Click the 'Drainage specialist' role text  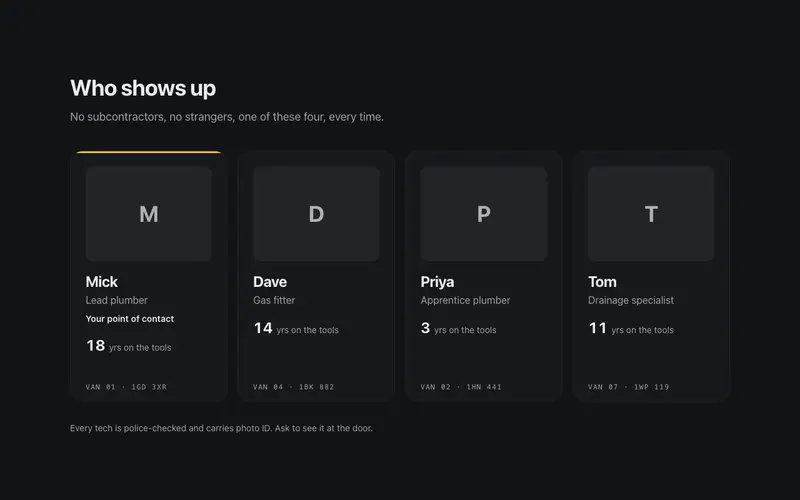631,301
